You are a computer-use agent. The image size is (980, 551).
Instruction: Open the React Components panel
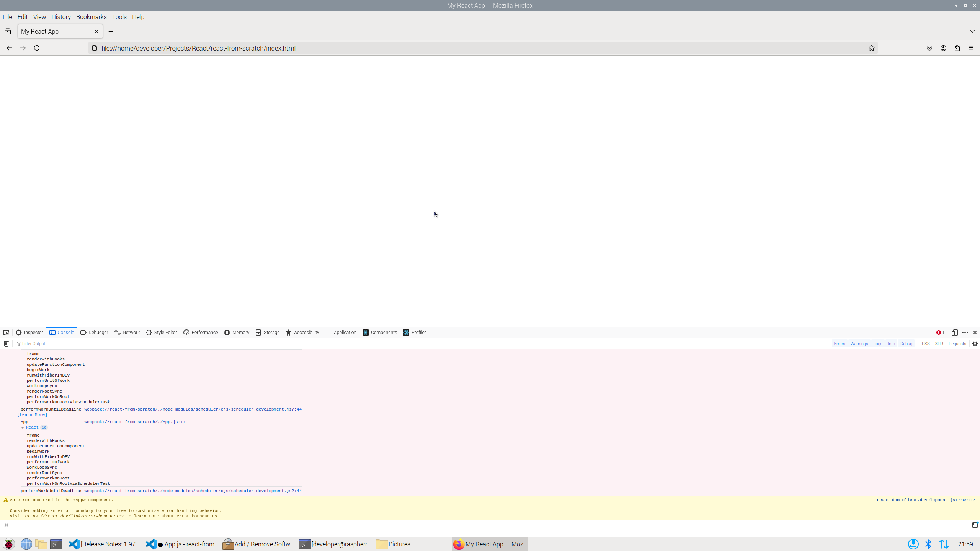[x=380, y=333]
